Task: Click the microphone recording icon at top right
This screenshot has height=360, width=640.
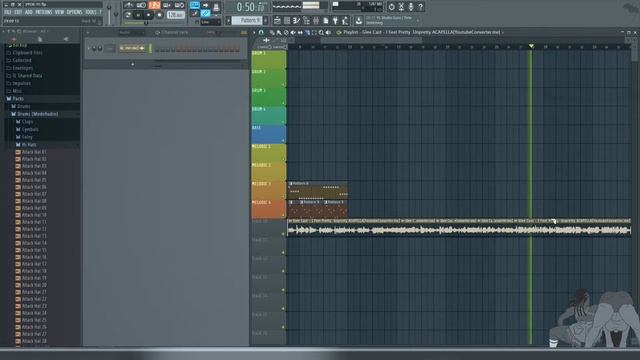Action: (411, 7)
